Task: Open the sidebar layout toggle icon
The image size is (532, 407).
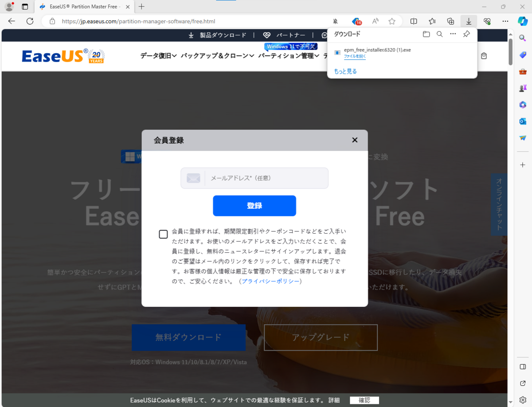Action: click(x=523, y=367)
